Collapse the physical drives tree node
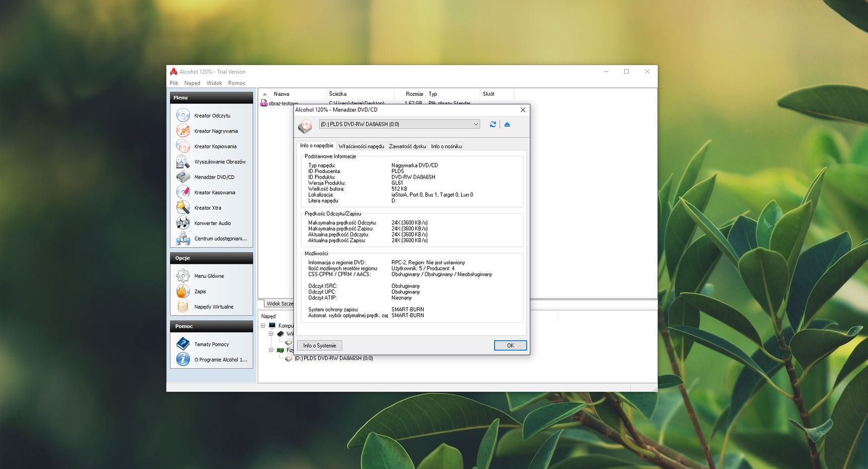This screenshot has height=469, width=868. (271, 350)
